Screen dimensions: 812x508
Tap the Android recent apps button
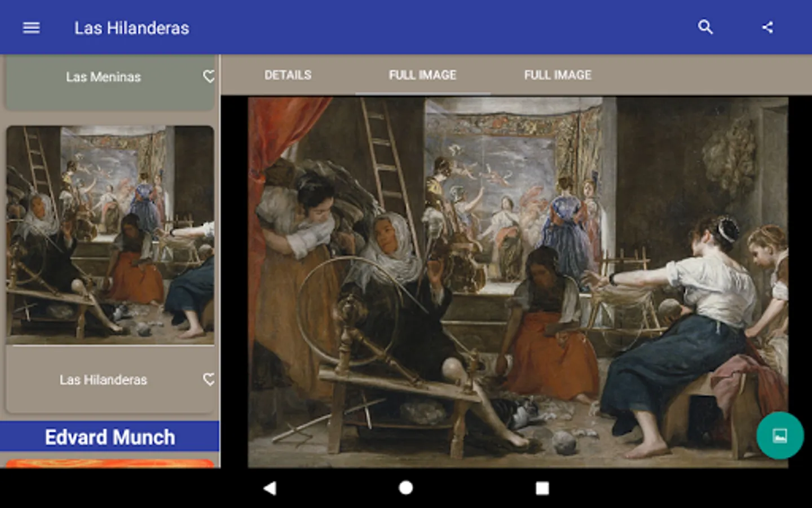click(542, 488)
